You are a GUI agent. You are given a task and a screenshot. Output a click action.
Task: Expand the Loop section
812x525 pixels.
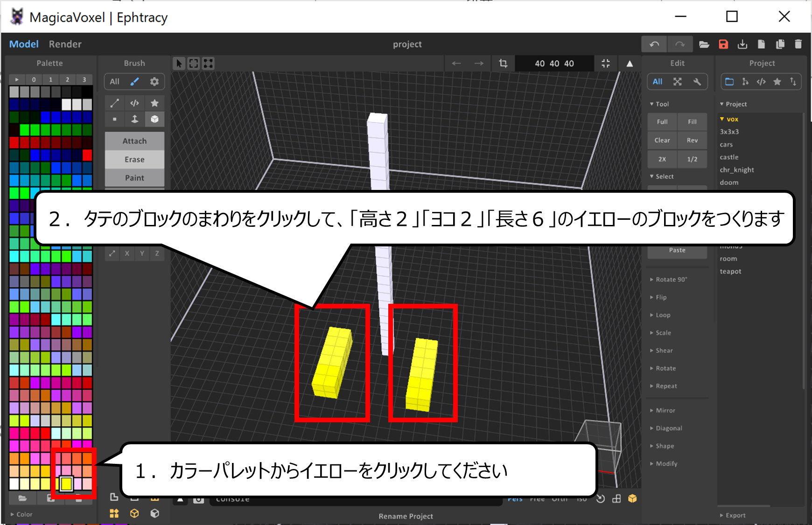pos(660,315)
